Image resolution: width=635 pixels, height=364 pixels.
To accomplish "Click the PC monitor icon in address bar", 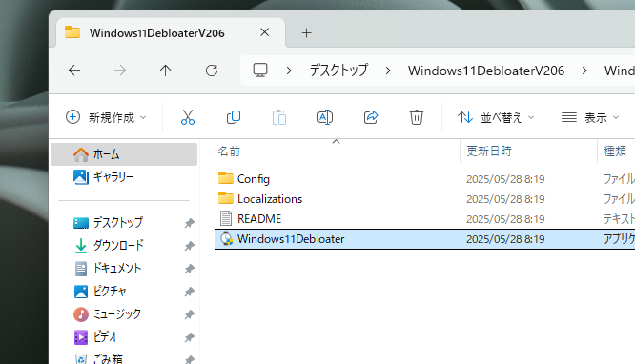I will click(x=260, y=71).
